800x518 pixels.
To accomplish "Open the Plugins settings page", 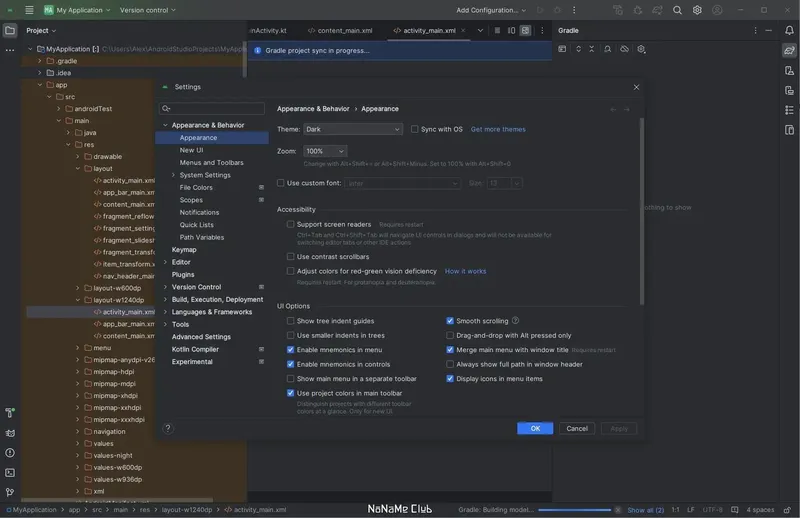I will (x=183, y=275).
